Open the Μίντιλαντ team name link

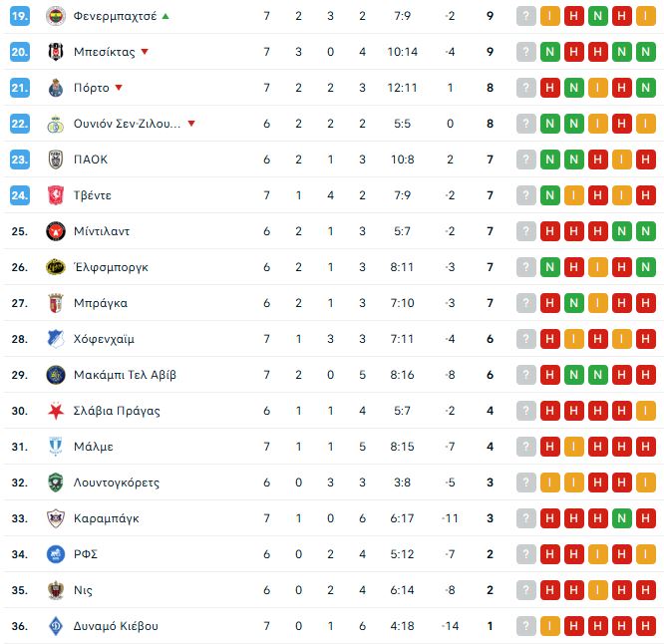coord(102,231)
